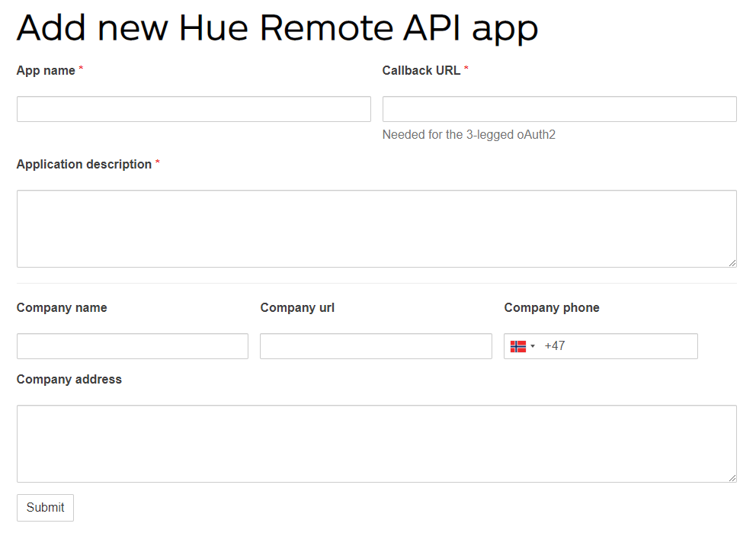Click the Company name input box
This screenshot has width=756, height=533.
133,346
